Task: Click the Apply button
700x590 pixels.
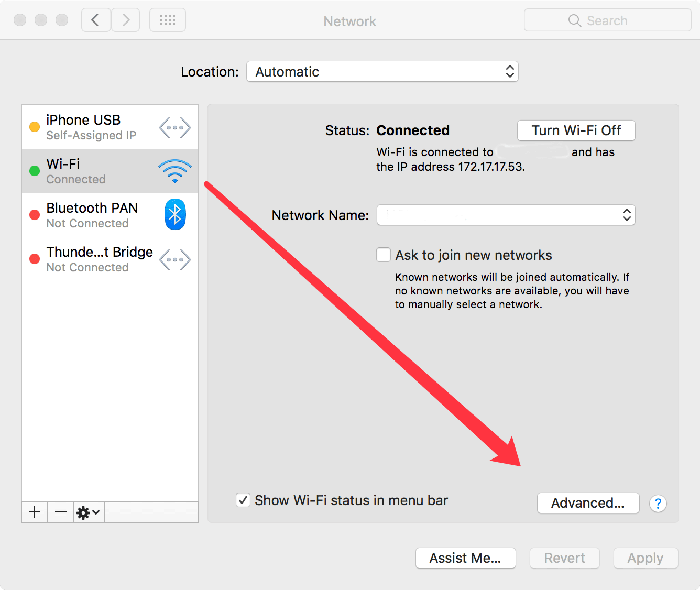Action: pos(646,558)
